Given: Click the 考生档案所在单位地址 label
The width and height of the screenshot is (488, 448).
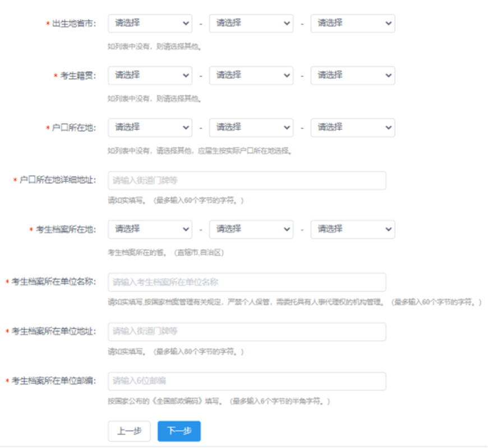Looking at the screenshot, I should tap(54, 331).
